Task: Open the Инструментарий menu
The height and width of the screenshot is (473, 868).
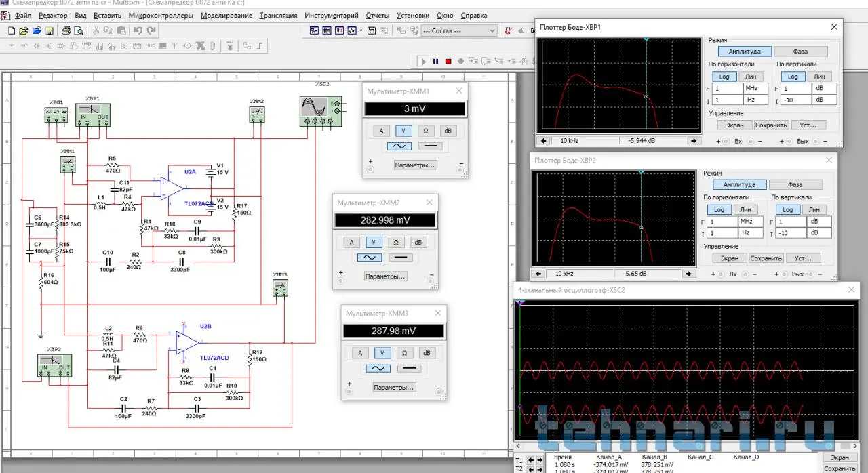Action: coord(332,15)
